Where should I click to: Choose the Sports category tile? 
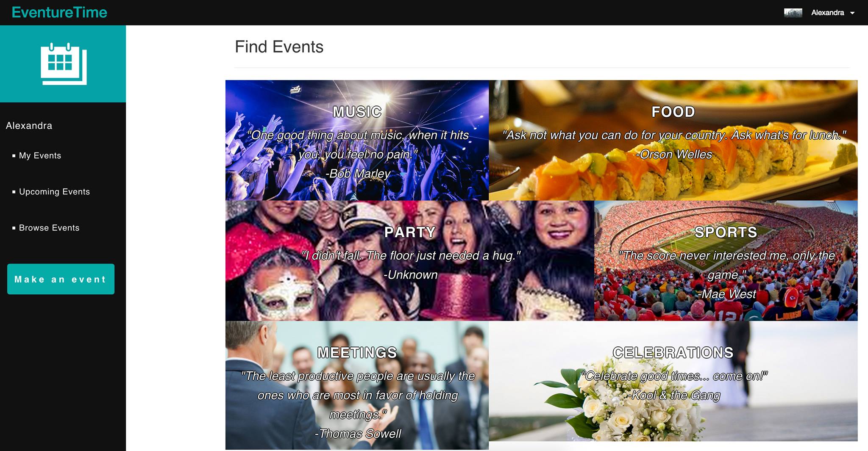[x=726, y=260]
